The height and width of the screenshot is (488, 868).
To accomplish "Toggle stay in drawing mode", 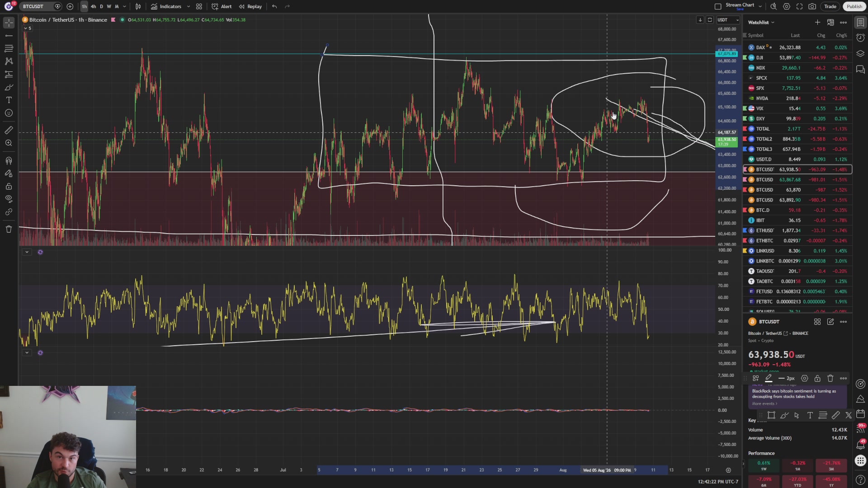I will (x=9, y=174).
